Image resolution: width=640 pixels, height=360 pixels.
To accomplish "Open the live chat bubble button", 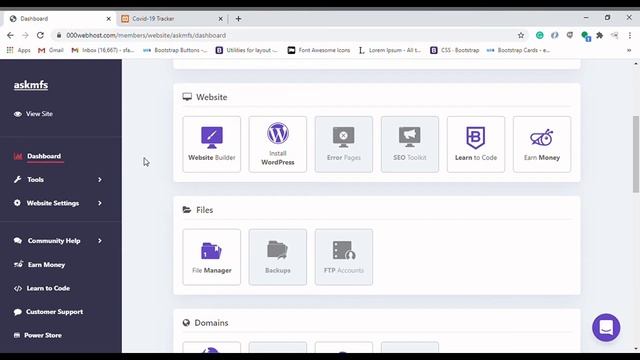I will click(x=606, y=328).
